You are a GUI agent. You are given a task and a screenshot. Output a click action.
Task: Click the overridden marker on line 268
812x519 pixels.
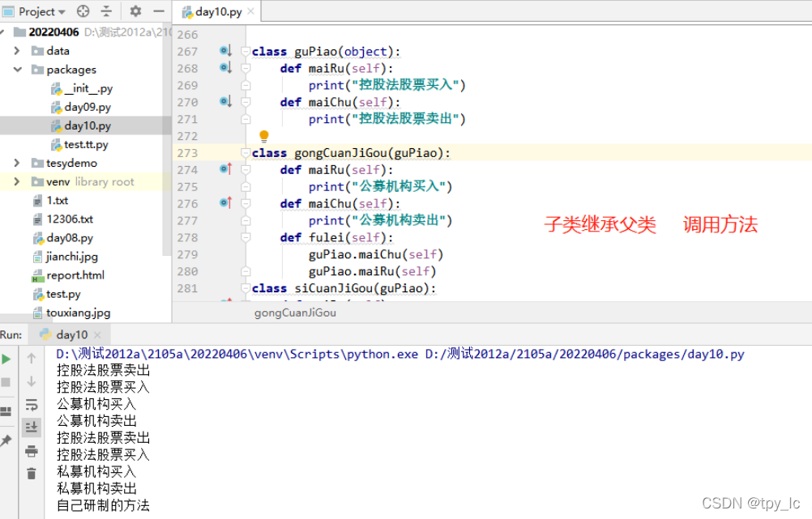tap(225, 67)
